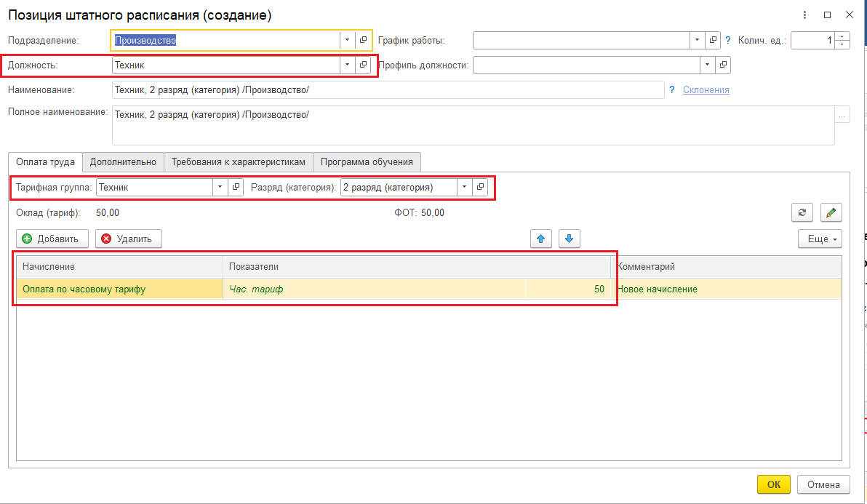Switch to the Дополнительно tab
Screen dimensions: 867x504
coord(123,161)
